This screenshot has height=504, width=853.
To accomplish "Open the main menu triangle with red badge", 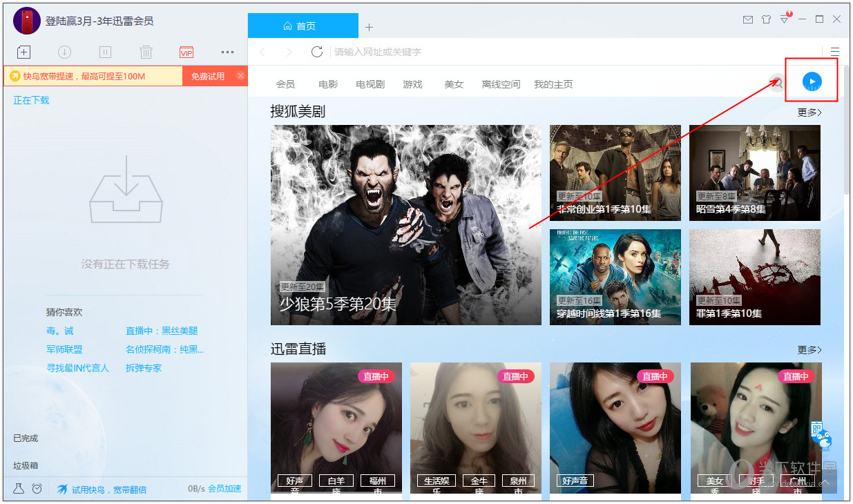I will click(x=785, y=19).
